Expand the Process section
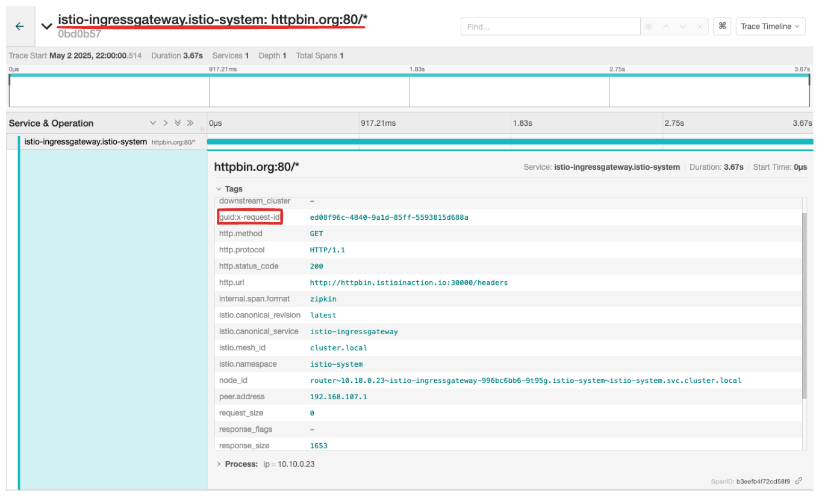 click(x=240, y=464)
